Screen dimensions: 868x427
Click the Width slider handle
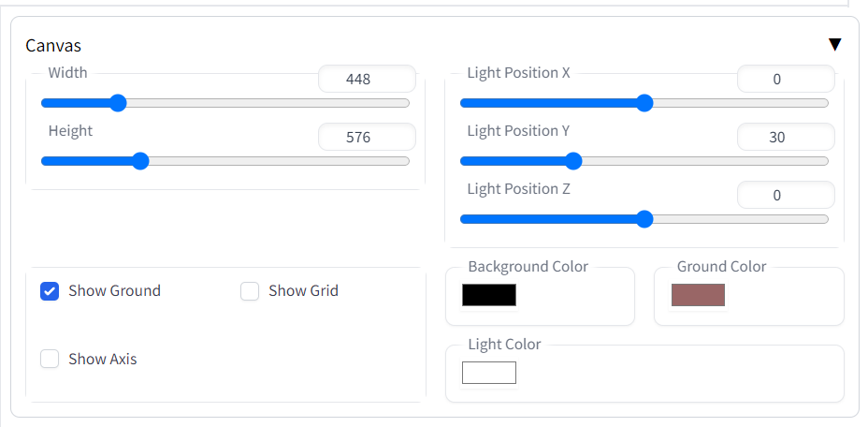[118, 103]
